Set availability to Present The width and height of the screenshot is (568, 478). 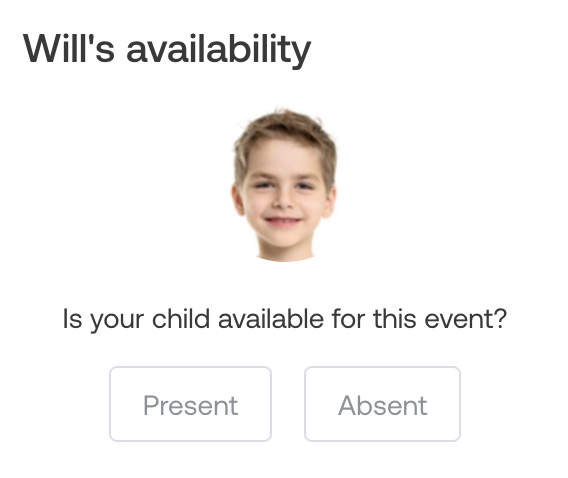[x=190, y=404]
